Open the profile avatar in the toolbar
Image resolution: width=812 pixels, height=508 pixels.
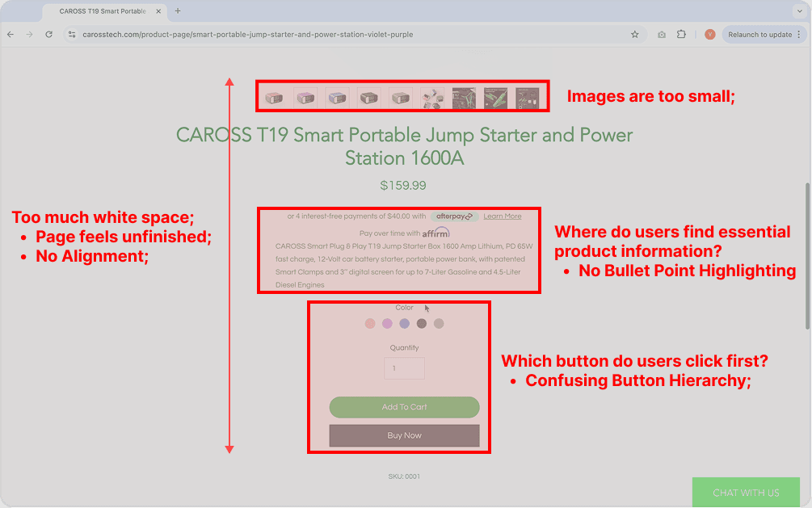710,35
